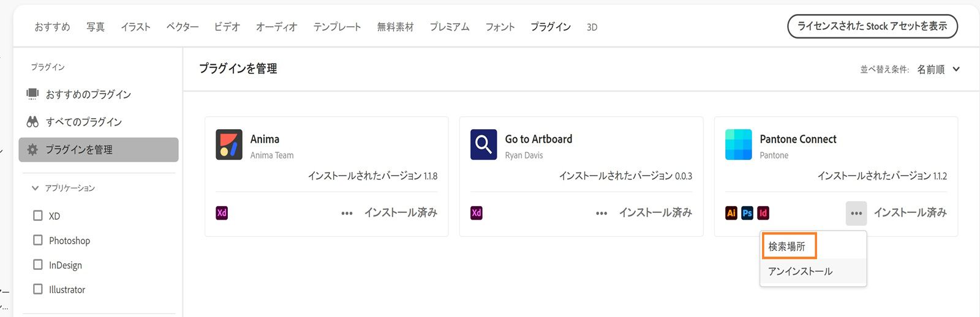Select プラグインを管理 in the sidebar
Viewport: 980px width, 317px height.
(99, 149)
